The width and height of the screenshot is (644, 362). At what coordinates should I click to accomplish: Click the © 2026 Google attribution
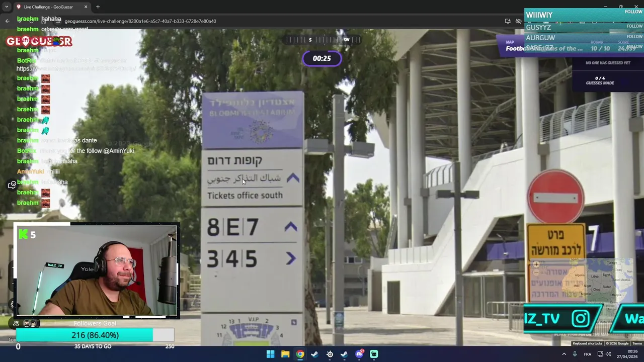(617, 343)
